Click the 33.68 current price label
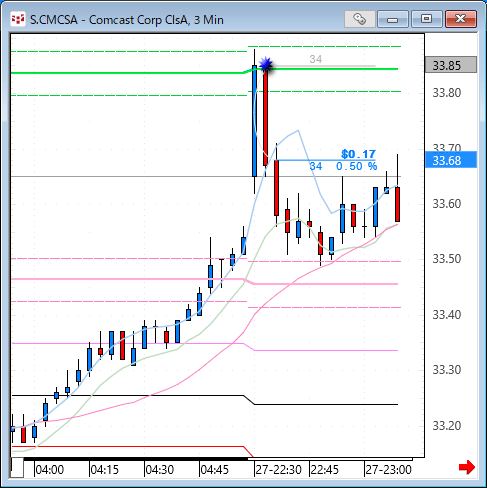Screen dimensions: 487x488 451,160
